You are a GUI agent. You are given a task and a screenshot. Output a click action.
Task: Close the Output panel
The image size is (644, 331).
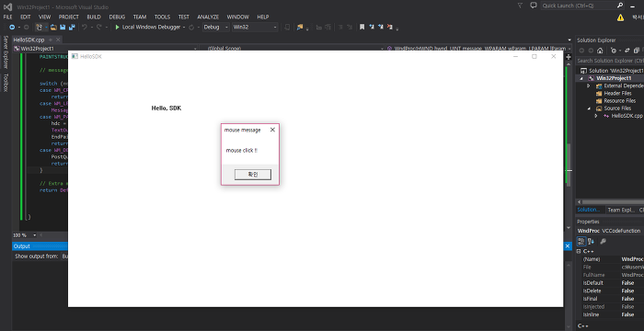[x=568, y=246]
